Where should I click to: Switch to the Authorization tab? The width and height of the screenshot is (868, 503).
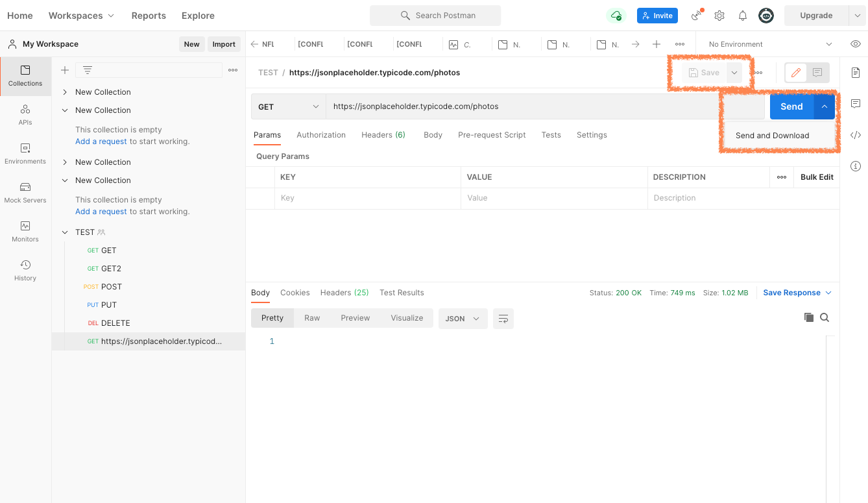(321, 135)
